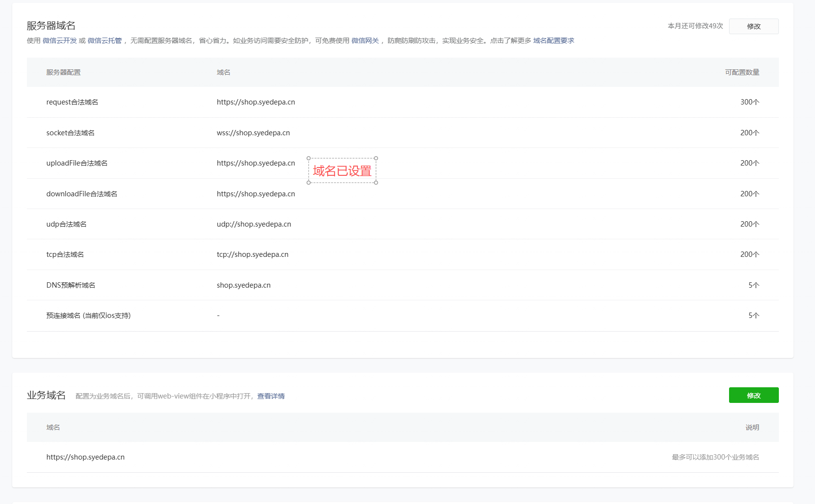Click the request合法域名 row label
This screenshot has height=504, width=815.
point(72,102)
